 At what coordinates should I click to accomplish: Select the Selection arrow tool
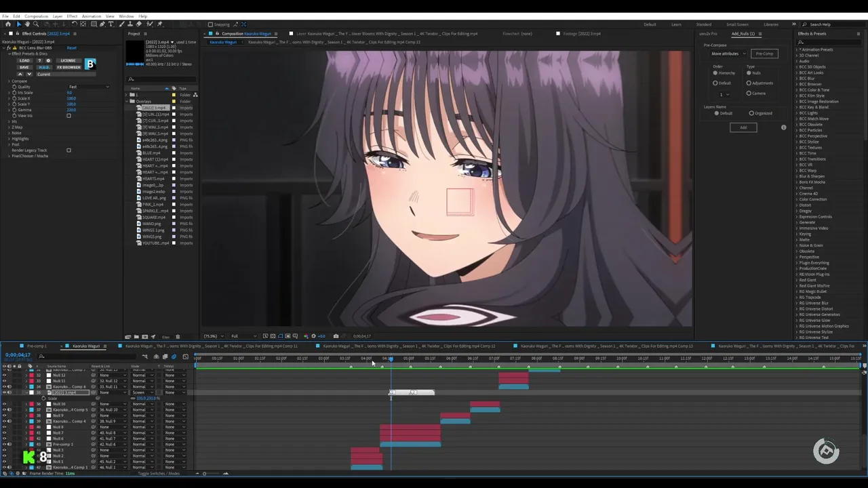coord(19,24)
